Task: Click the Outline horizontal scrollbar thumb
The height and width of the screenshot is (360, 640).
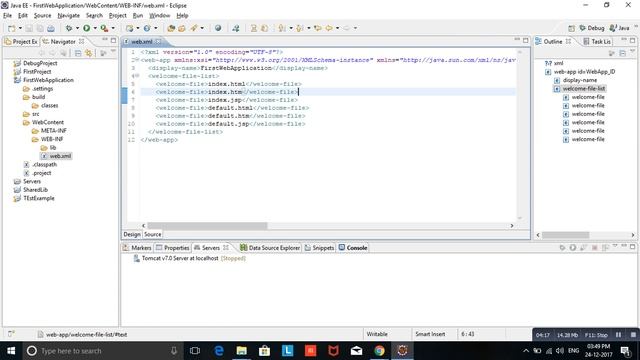Action: point(565,235)
